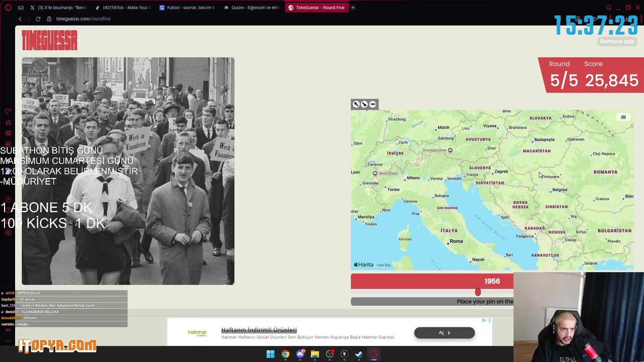Viewport: 644px width, 362px height.
Task: Click the Score 25,845 panel
Action: click(611, 75)
